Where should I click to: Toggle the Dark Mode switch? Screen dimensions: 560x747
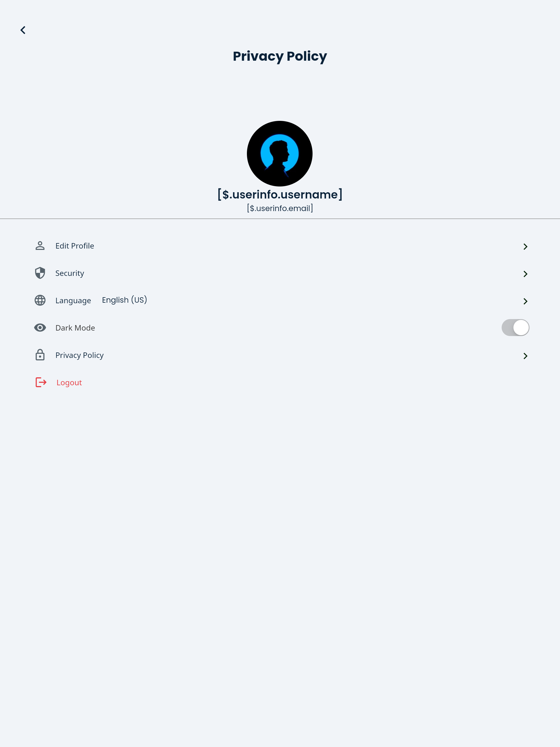[515, 328]
